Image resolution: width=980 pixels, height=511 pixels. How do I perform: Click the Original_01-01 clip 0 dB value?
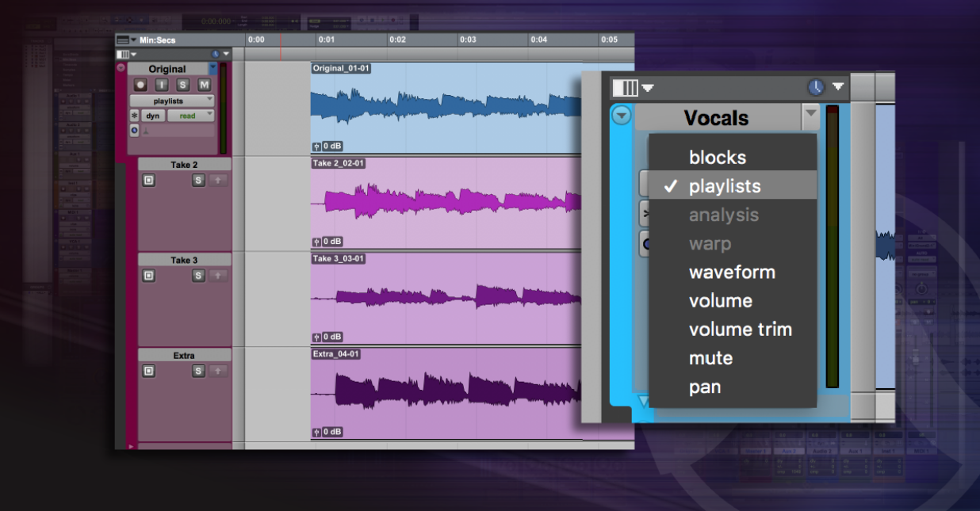tap(333, 147)
